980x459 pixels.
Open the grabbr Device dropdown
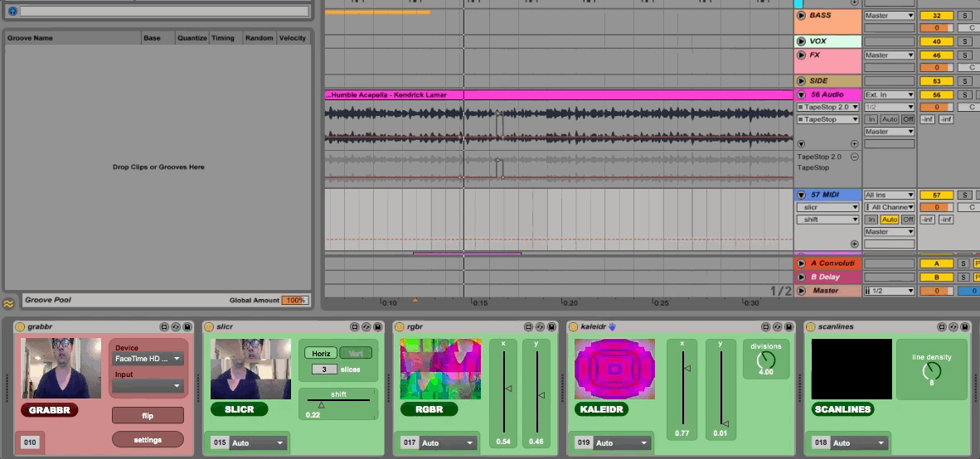pyautogui.click(x=148, y=359)
